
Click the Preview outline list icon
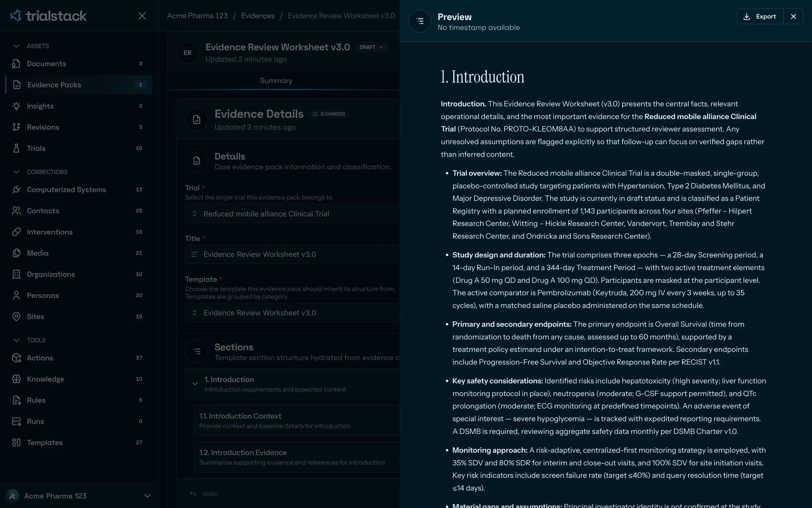[x=419, y=21]
